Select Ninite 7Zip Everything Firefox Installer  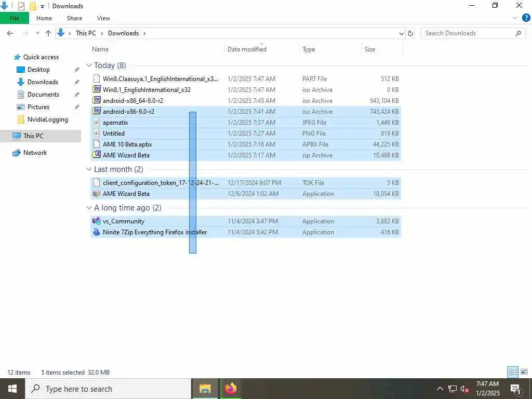(x=155, y=232)
